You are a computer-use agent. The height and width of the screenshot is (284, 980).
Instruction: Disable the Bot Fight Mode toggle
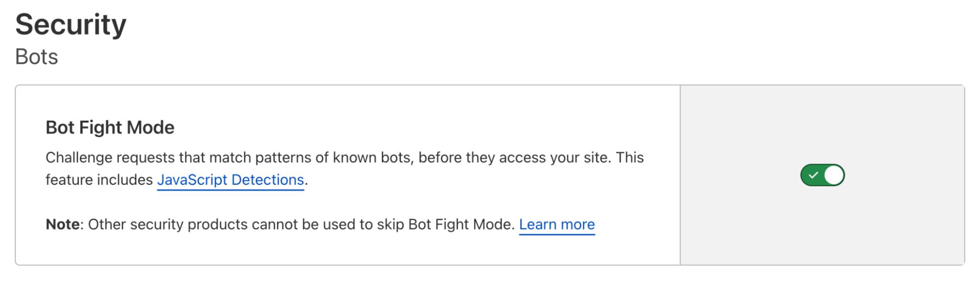pyautogui.click(x=822, y=175)
